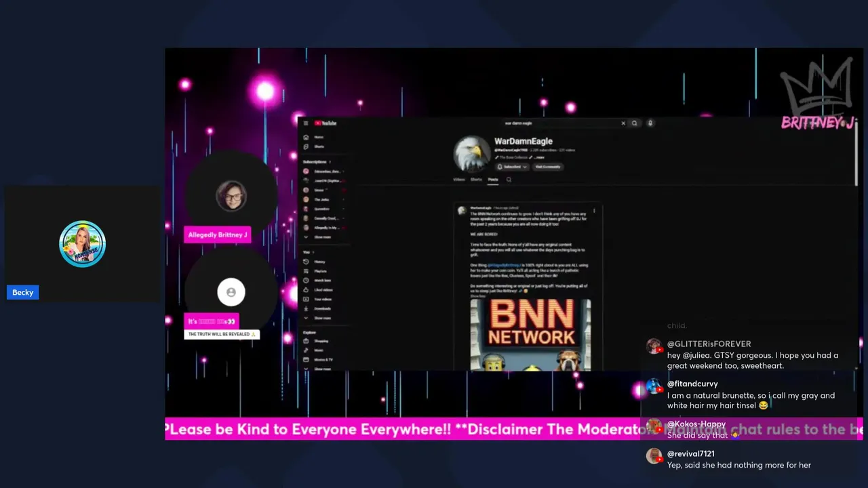Open the BNN Network post image

click(530, 335)
